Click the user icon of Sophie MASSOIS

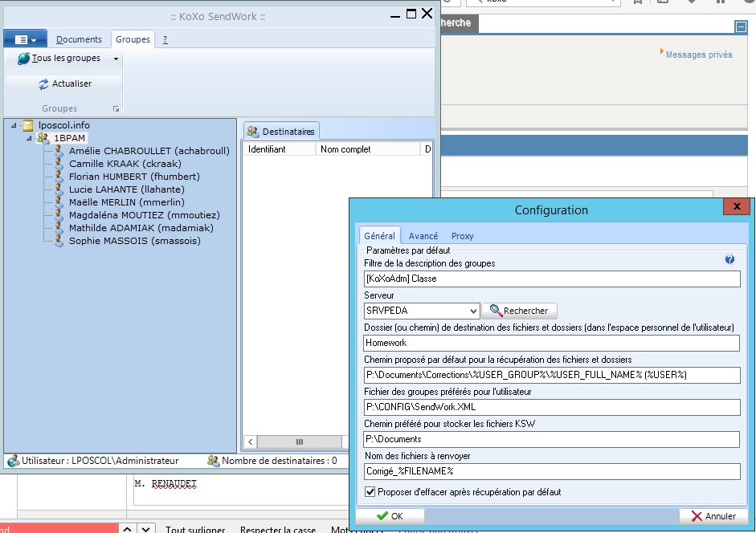(x=59, y=241)
